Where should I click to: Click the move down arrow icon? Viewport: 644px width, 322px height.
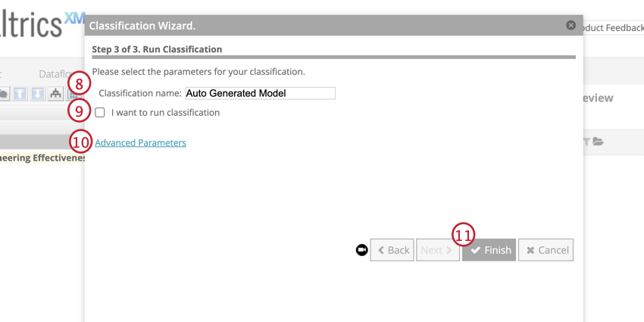pos(37,94)
